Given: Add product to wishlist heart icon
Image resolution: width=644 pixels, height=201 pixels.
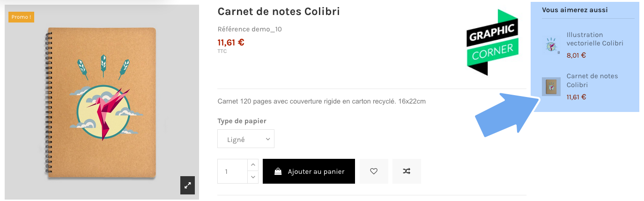Looking at the screenshot, I should 374,171.
